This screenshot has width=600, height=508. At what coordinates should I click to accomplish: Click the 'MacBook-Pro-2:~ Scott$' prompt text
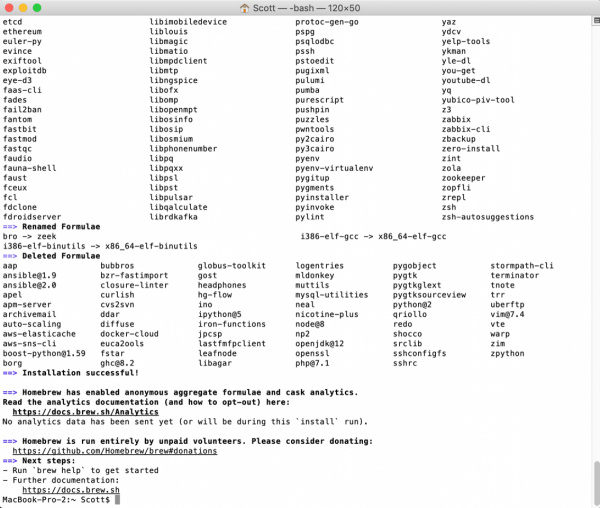point(56,500)
